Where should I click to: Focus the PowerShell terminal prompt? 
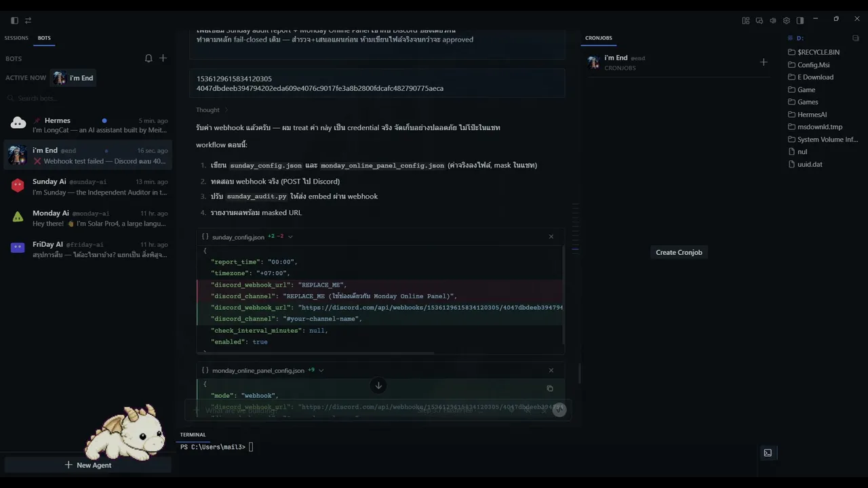pyautogui.click(x=217, y=447)
